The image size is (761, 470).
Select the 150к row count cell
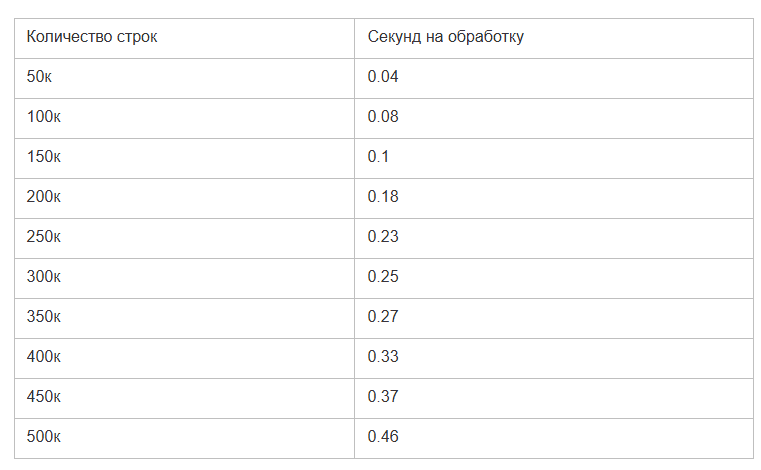pos(44,157)
